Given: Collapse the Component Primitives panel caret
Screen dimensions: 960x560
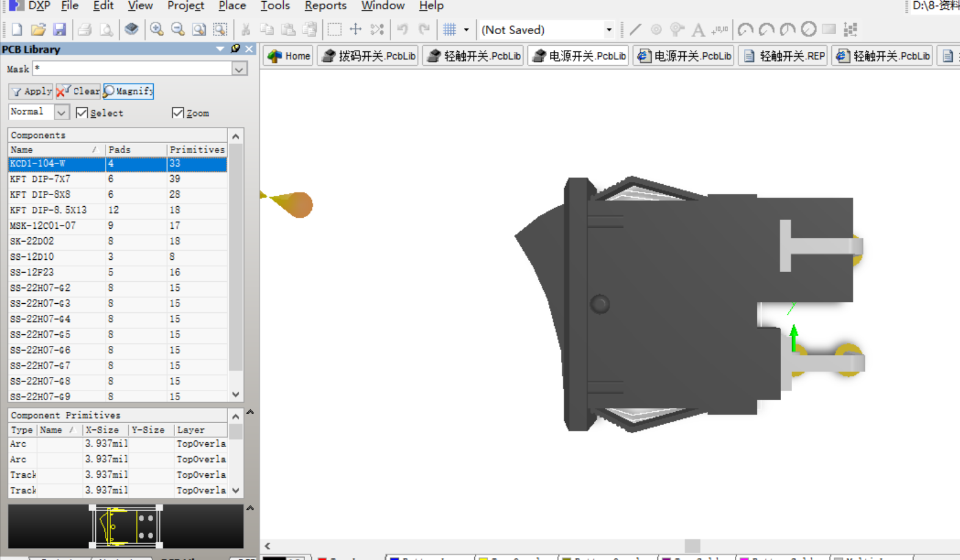Looking at the screenshot, I should point(250,412).
